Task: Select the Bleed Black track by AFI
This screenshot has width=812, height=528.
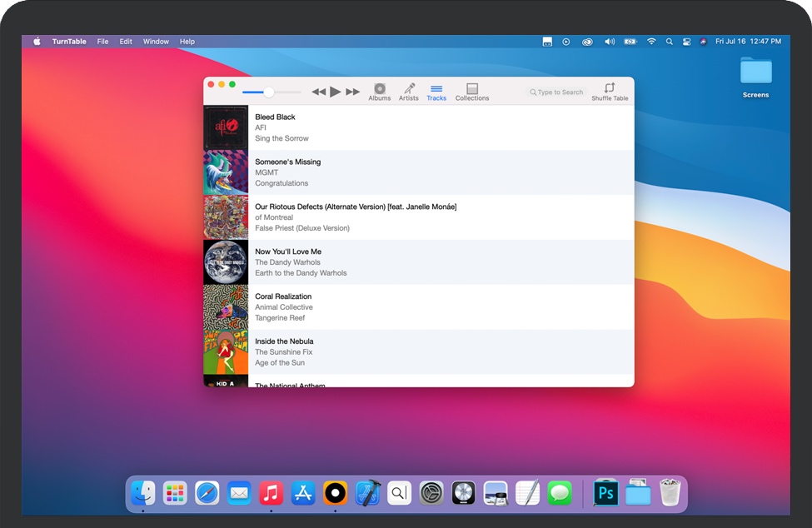Action: (x=416, y=127)
